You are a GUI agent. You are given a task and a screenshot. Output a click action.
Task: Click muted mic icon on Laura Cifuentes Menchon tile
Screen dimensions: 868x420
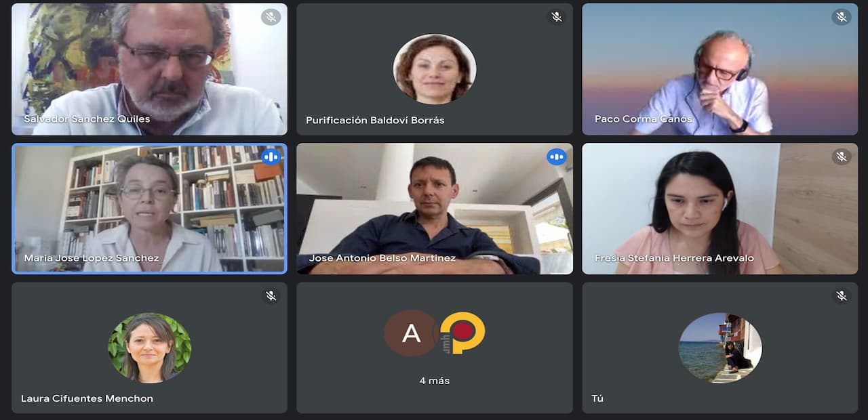point(271,296)
